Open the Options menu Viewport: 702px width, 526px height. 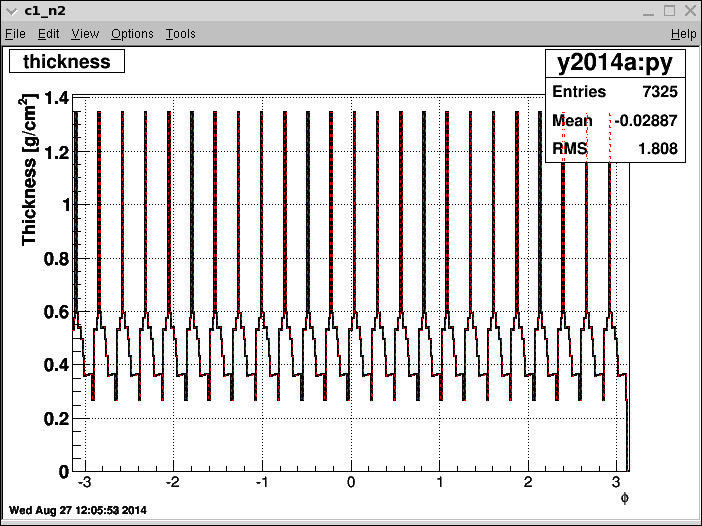[x=132, y=34]
